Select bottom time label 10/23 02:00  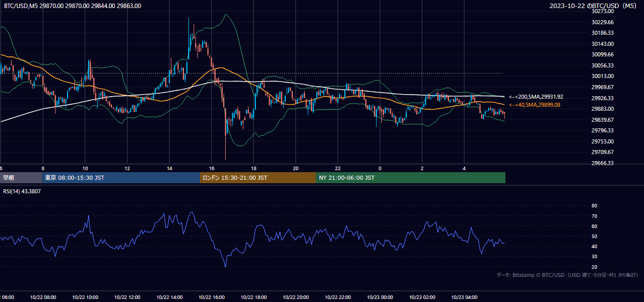[422, 297]
